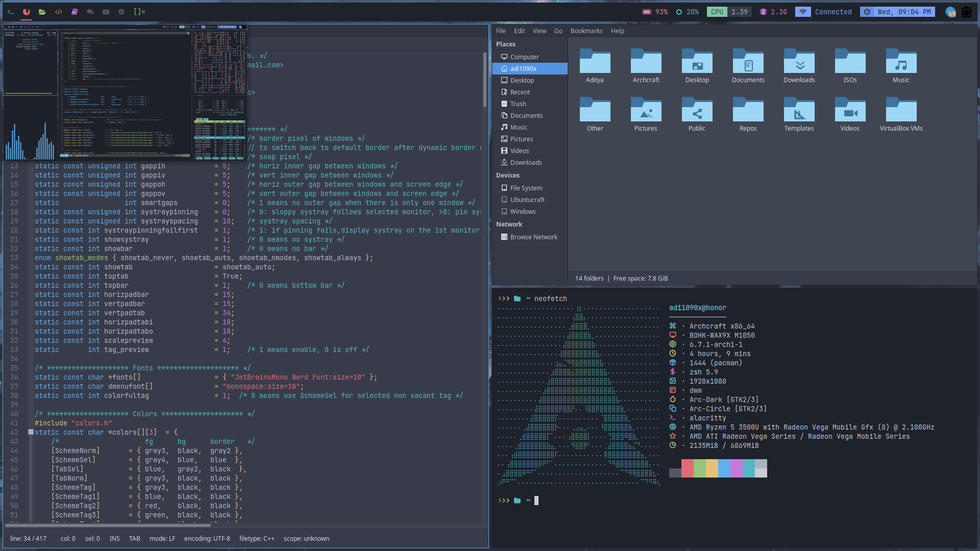This screenshot has width=980, height=551.
Task: Switch to the terminal workspace tag
Action: tap(10, 12)
